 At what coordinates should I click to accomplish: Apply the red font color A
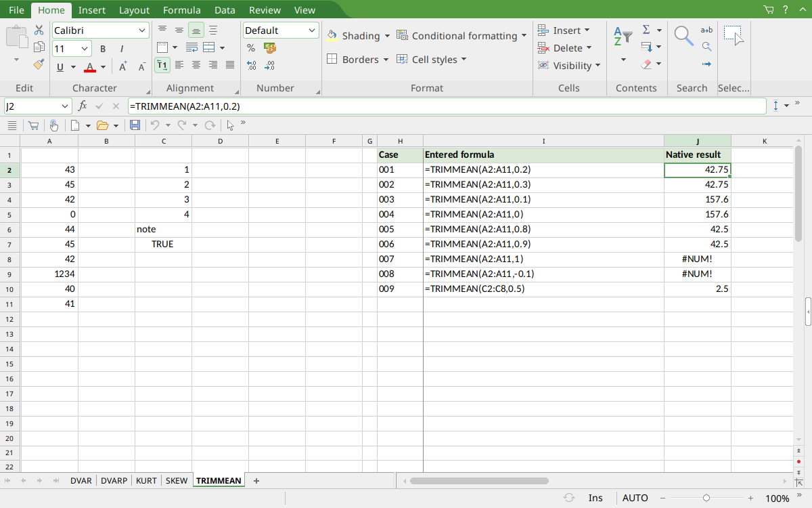[x=90, y=66]
